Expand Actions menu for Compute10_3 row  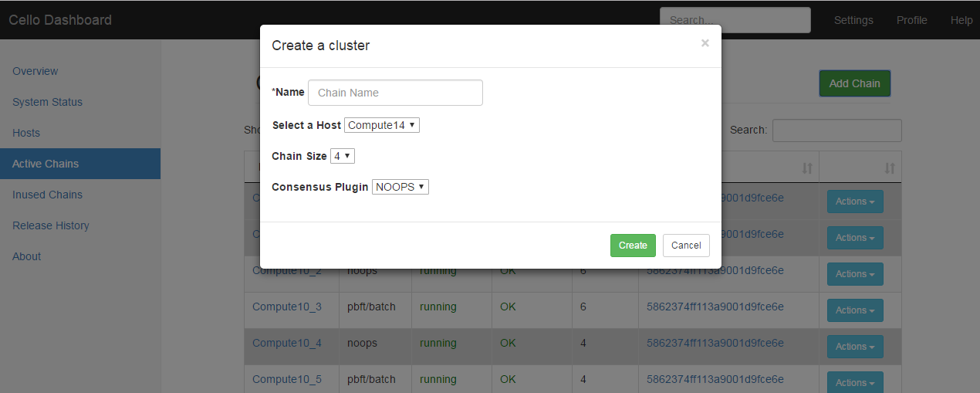[x=855, y=310]
